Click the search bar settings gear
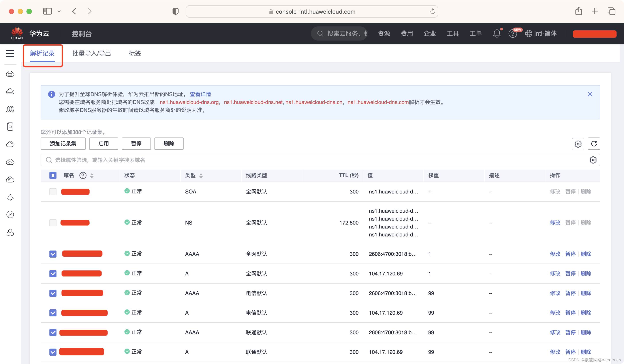 click(x=593, y=160)
